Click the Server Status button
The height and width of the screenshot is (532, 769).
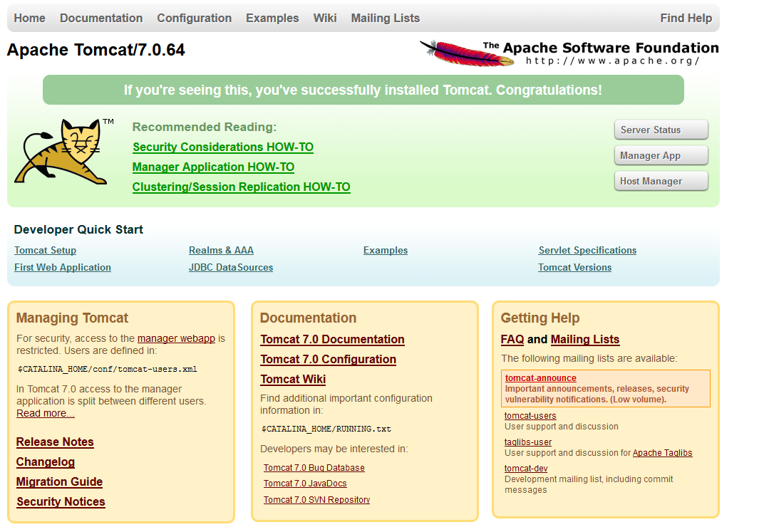tap(661, 130)
